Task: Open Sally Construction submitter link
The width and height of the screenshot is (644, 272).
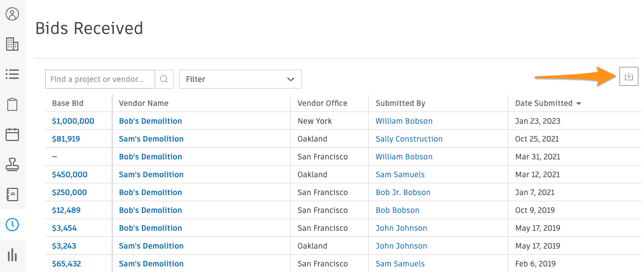Action: coord(408,139)
